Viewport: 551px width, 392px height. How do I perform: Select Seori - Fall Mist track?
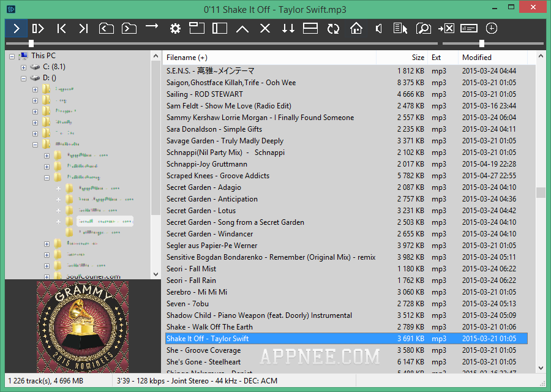tap(346, 269)
